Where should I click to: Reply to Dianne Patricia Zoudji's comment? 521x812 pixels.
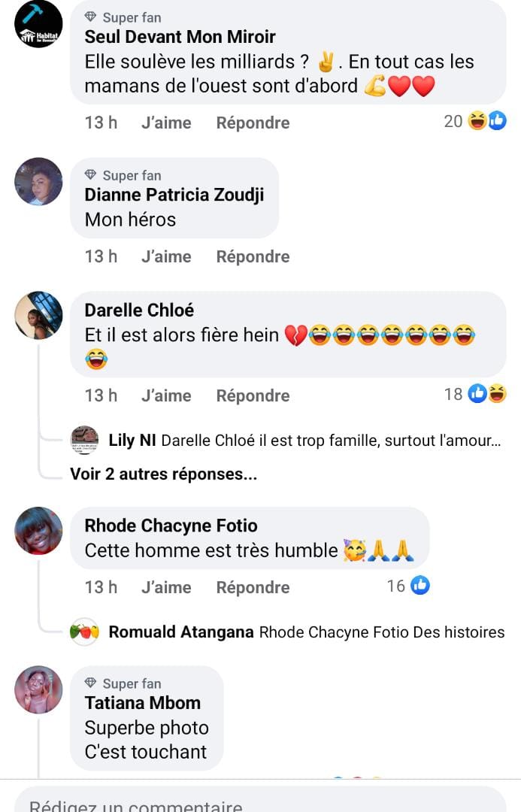coord(253,256)
